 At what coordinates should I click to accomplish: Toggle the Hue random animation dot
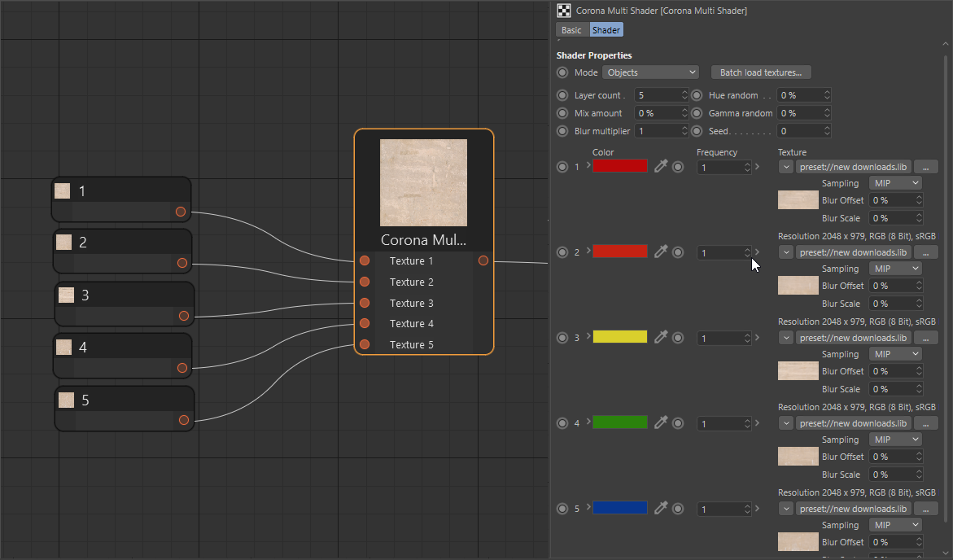coord(697,95)
